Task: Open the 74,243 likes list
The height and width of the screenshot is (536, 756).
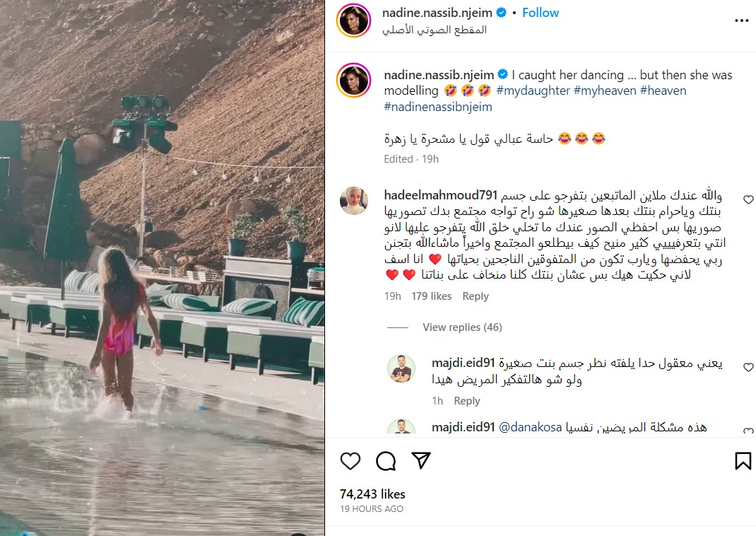Action: coord(372,494)
